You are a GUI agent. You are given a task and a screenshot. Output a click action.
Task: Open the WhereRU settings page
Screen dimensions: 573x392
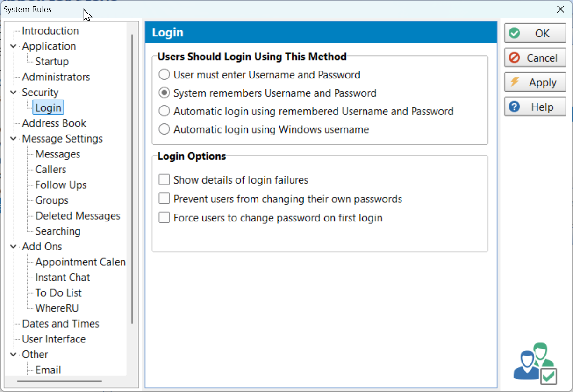pos(57,308)
